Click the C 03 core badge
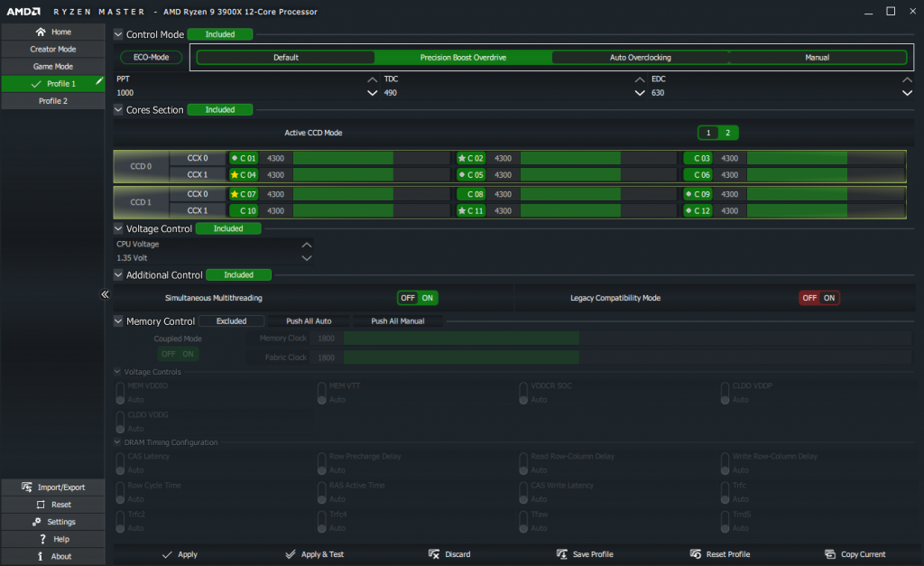Screen dimensions: 924x566 pyautogui.click(x=698, y=158)
